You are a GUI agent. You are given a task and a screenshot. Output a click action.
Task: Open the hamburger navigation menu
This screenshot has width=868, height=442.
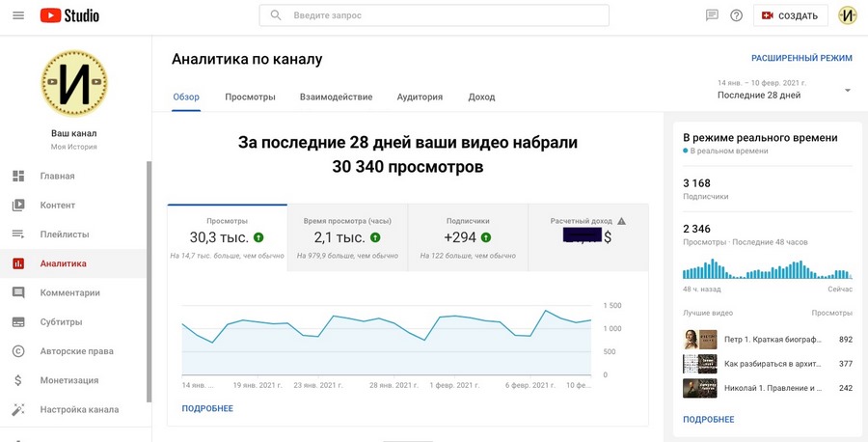[x=17, y=15]
